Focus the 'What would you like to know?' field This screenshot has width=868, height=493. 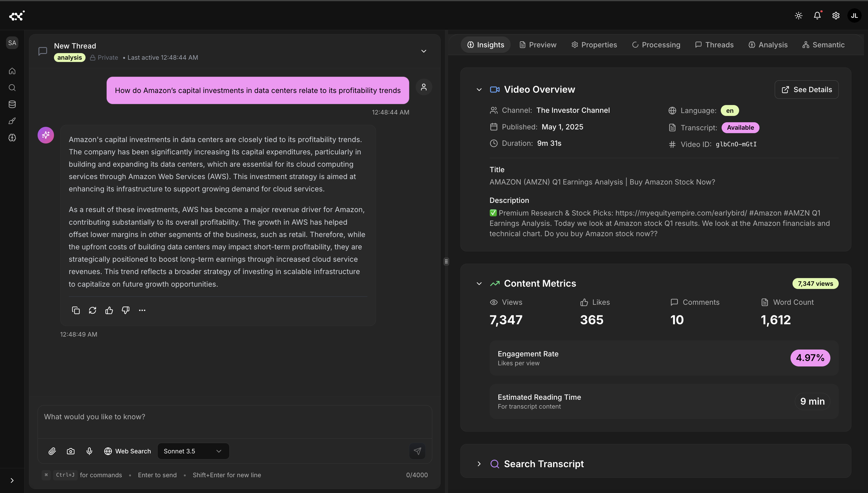pyautogui.click(x=234, y=417)
